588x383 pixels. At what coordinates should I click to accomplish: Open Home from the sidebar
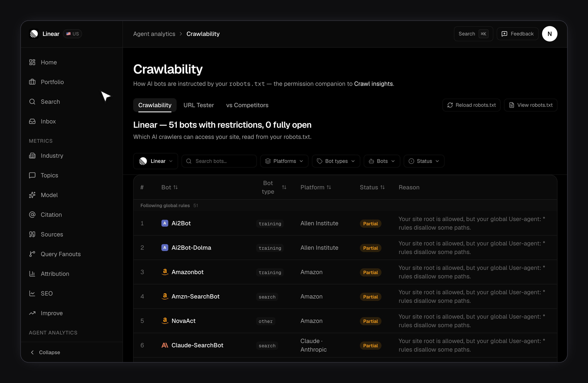(x=48, y=62)
